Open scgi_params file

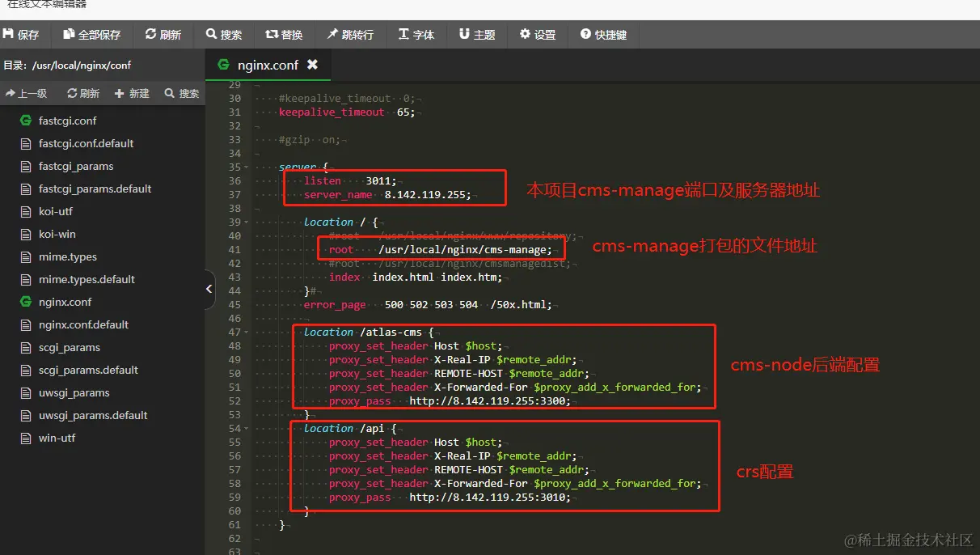[70, 347]
